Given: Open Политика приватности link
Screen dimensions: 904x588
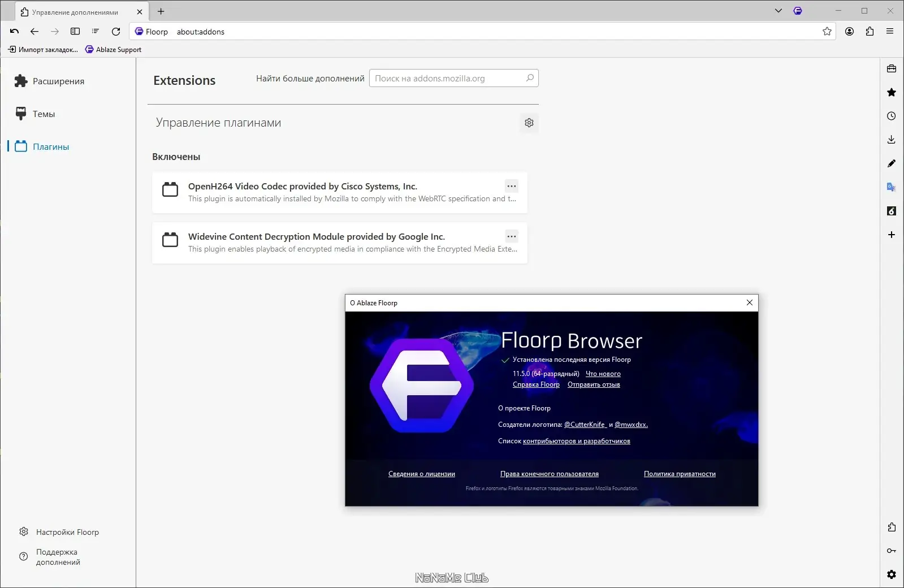Looking at the screenshot, I should pyautogui.click(x=680, y=474).
